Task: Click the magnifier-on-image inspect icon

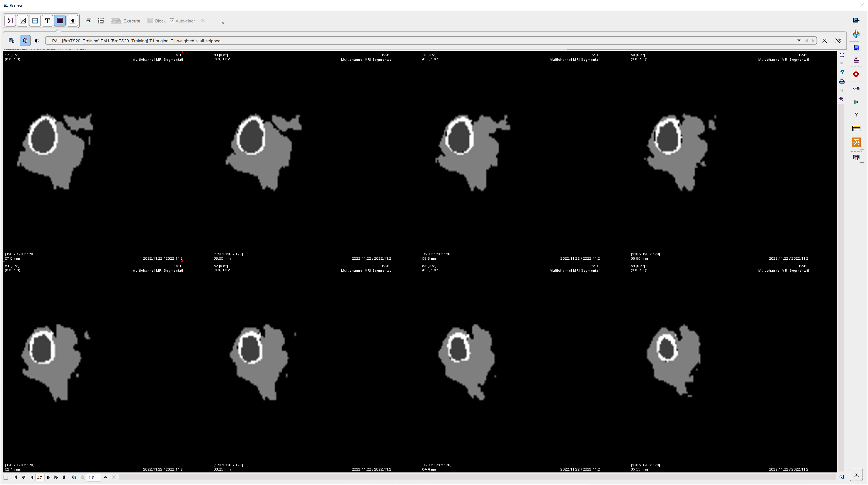Action: pos(11,41)
